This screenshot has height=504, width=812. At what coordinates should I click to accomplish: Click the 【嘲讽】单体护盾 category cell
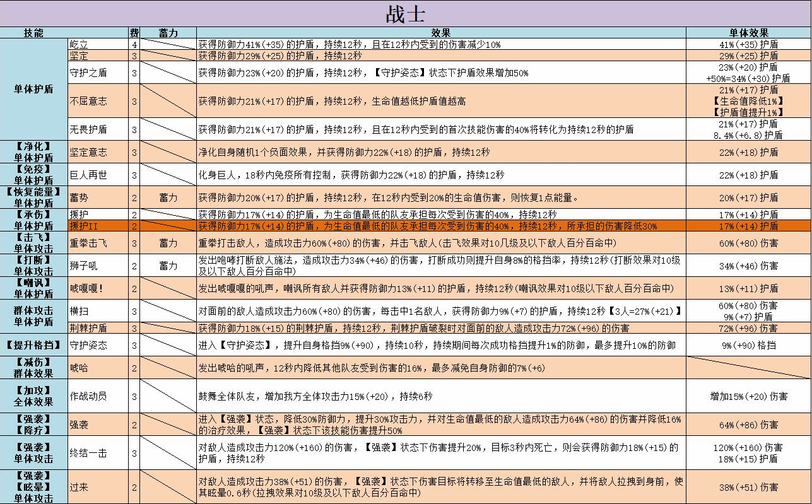click(33, 288)
